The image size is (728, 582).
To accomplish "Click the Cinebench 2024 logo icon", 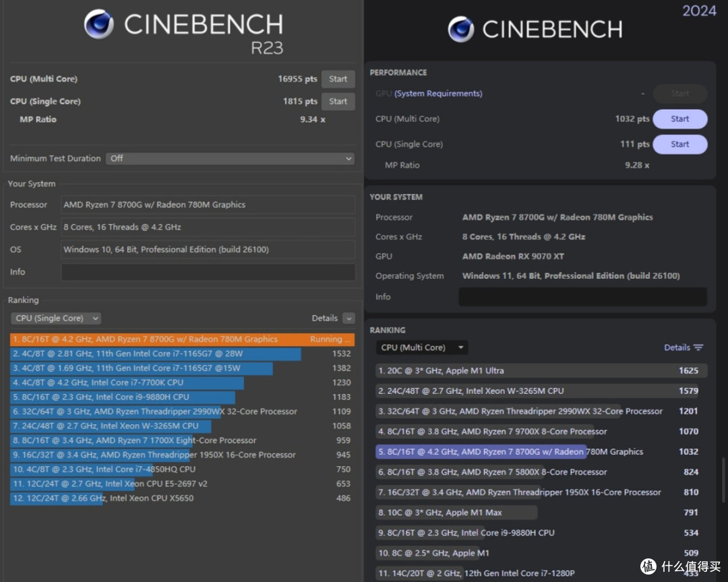I will click(x=461, y=29).
